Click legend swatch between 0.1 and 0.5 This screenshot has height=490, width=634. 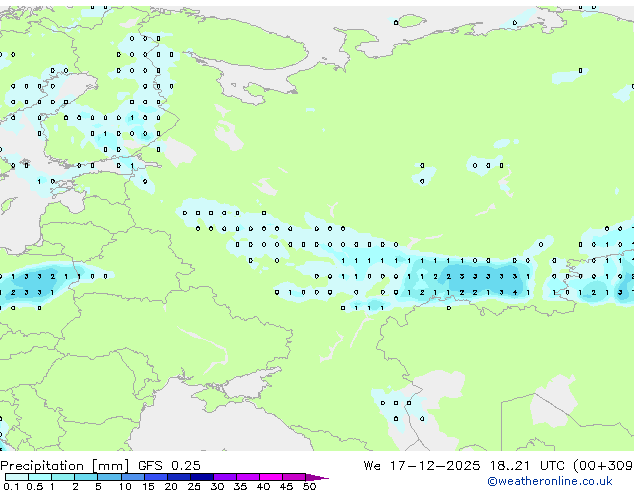coord(17,477)
